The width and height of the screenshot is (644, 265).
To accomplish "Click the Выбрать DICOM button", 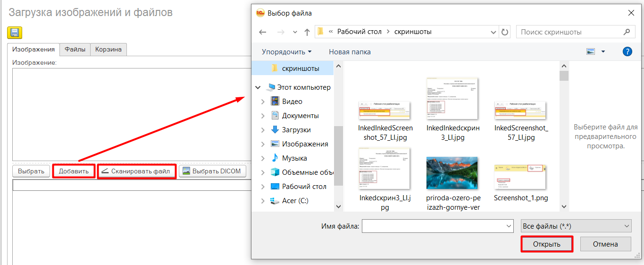I will coord(212,171).
